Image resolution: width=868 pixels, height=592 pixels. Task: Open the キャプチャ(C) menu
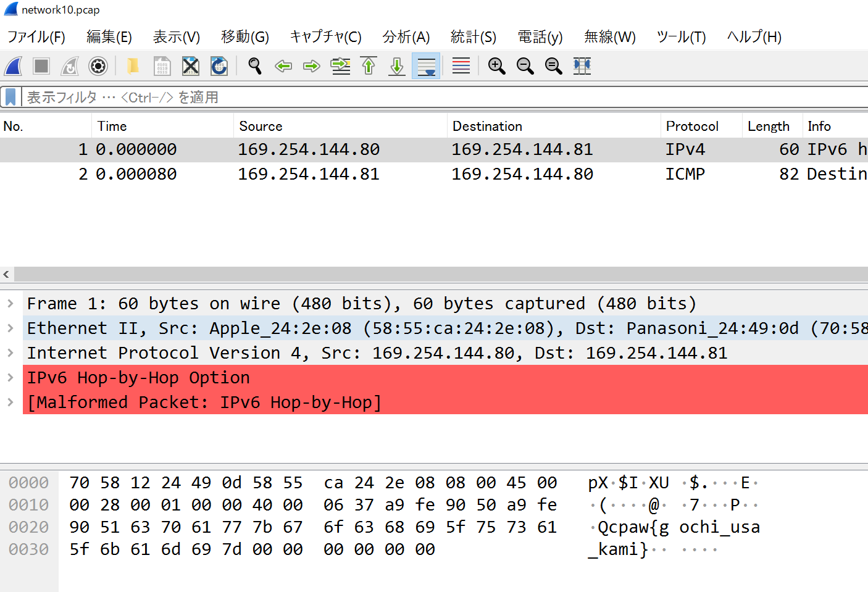click(326, 37)
